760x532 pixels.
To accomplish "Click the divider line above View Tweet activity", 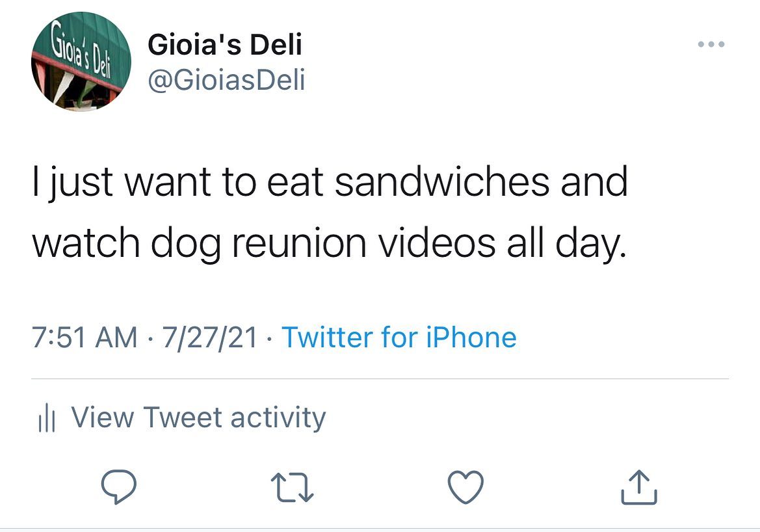I will [380, 379].
